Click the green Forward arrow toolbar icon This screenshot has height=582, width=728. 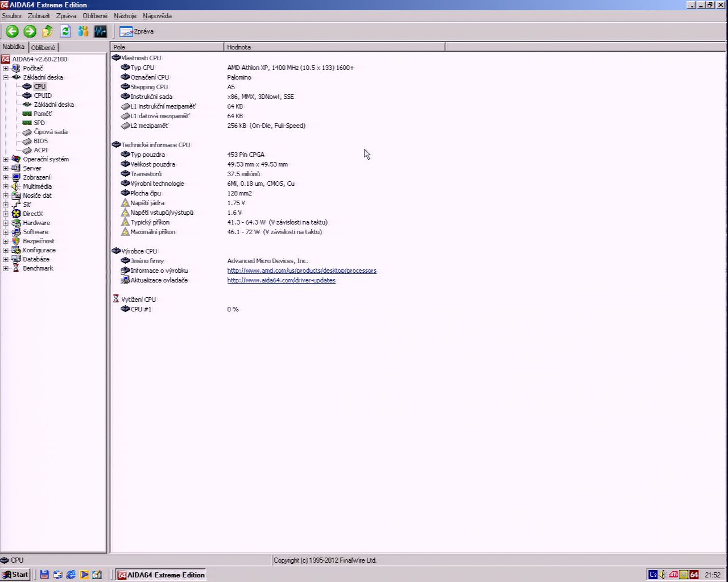30,31
